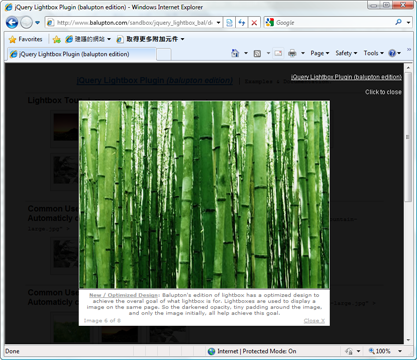Expand the Print dropdown arrow
The height and width of the screenshot is (360, 417).
[x=303, y=53]
